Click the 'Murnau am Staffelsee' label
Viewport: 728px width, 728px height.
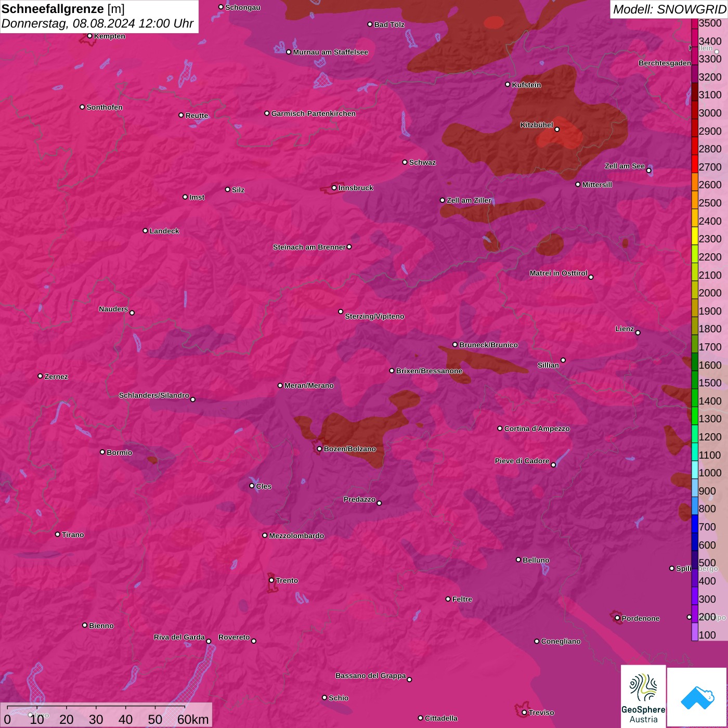click(x=331, y=52)
